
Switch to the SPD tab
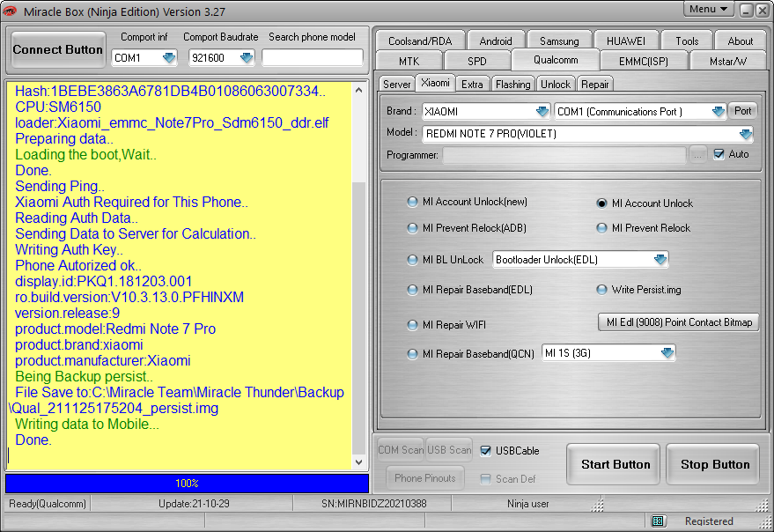(477, 62)
